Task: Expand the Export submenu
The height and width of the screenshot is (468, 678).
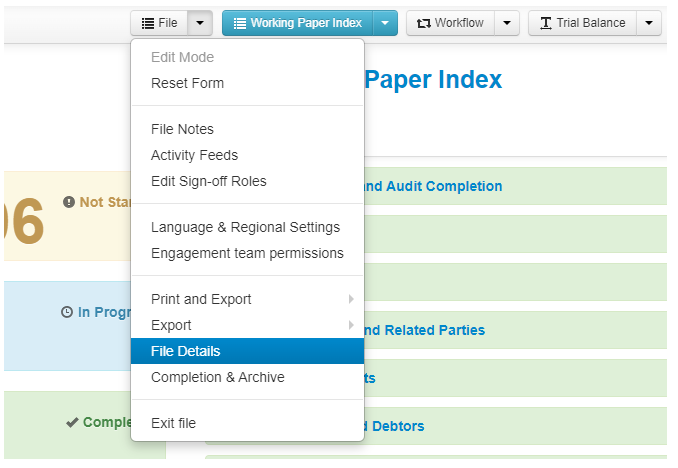Action: tap(171, 325)
